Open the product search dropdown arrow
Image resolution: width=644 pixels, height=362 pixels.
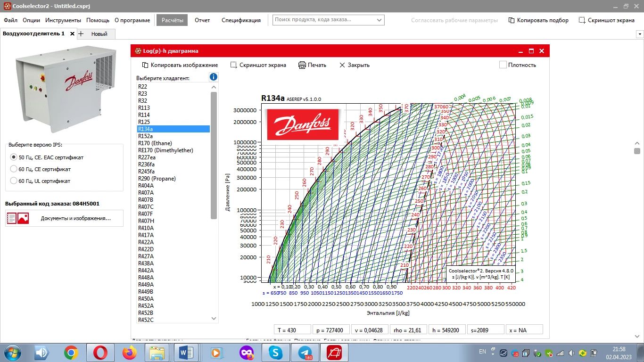380,20
